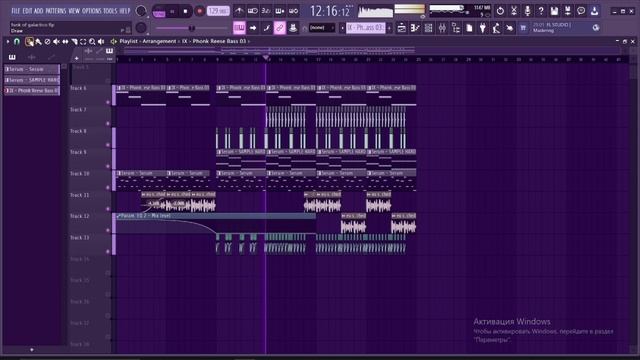Select the Mute tool in Playlist
The image size is (640, 360).
[x=56, y=41]
